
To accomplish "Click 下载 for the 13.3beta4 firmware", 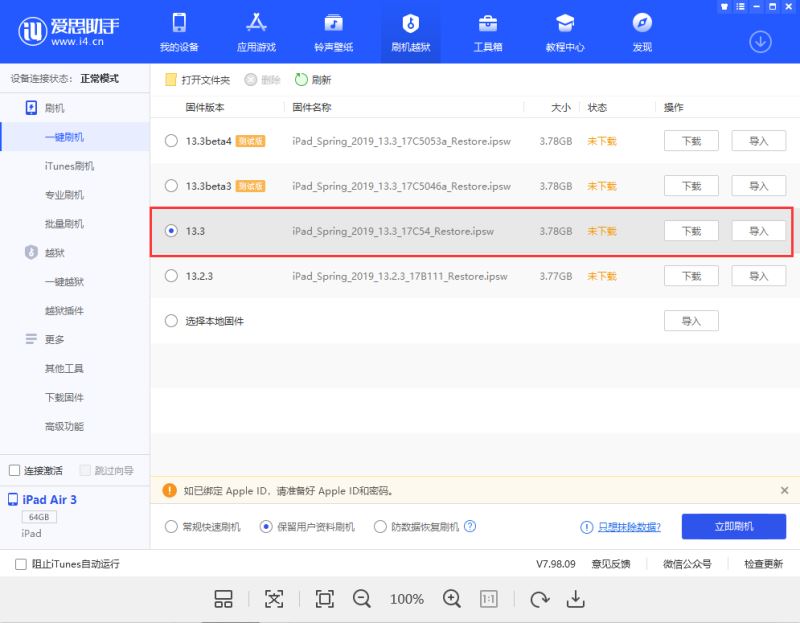I will point(691,141).
